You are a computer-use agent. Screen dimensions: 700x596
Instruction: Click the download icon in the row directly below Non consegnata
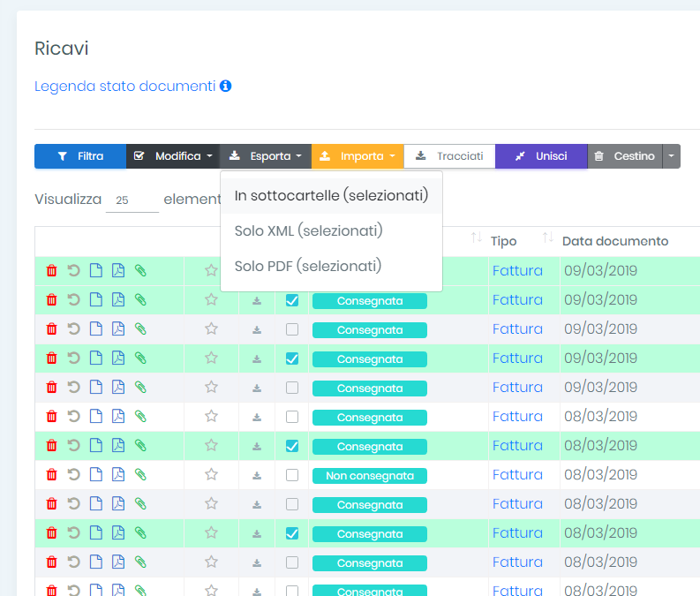pyautogui.click(x=257, y=505)
